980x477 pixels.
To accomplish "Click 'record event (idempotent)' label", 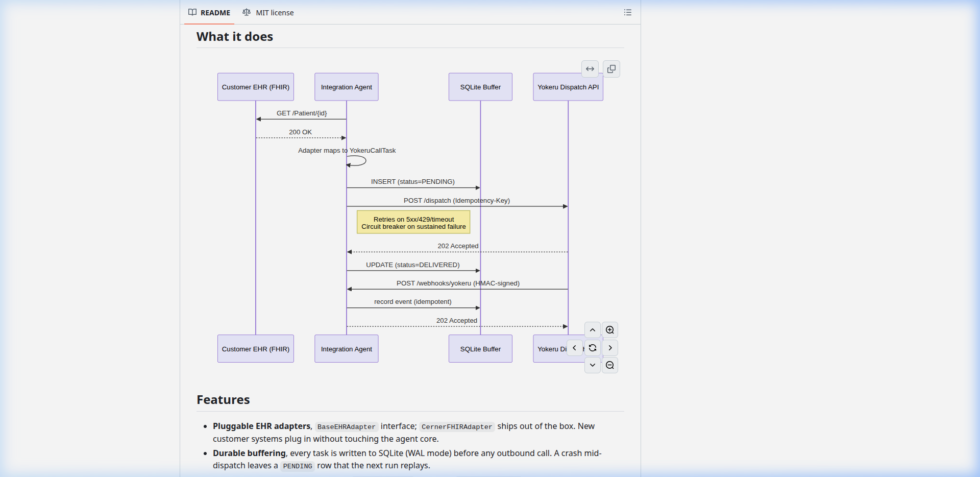I will coord(413,302).
